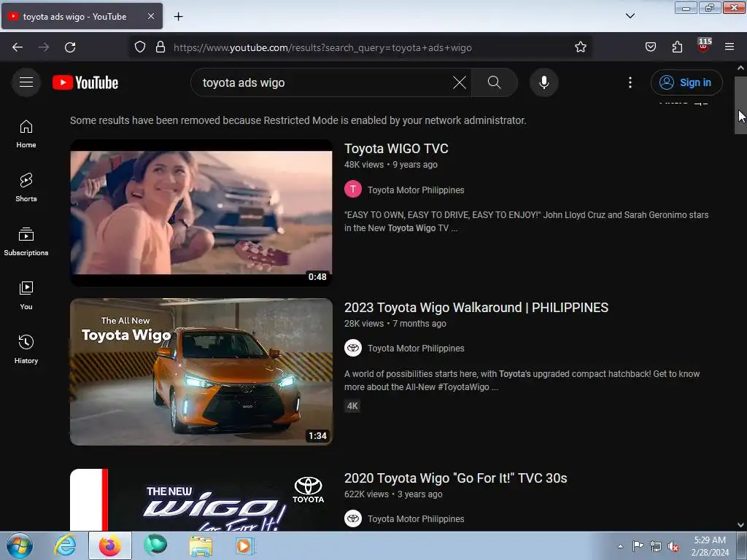The image size is (747, 560).
Task: Click the EASY TO OWN video description
Action: (x=527, y=222)
